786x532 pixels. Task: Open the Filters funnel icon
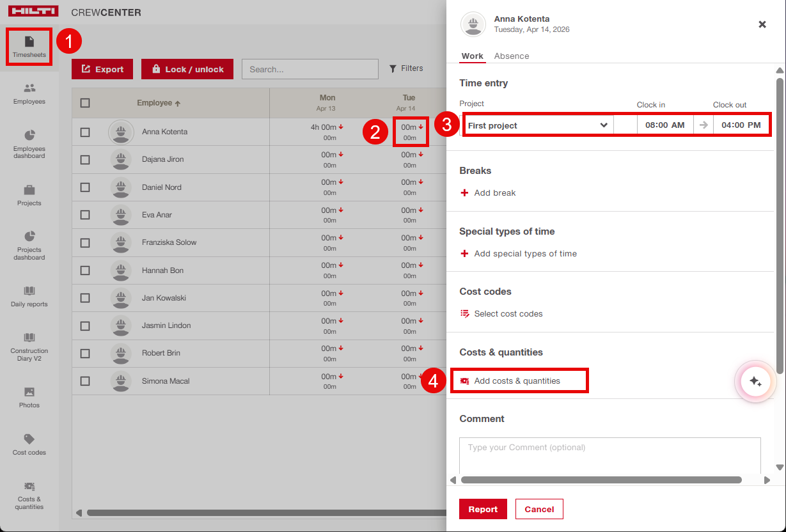pyautogui.click(x=393, y=68)
